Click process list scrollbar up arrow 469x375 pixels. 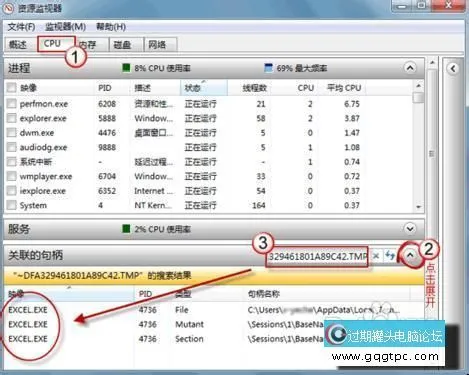419,86
